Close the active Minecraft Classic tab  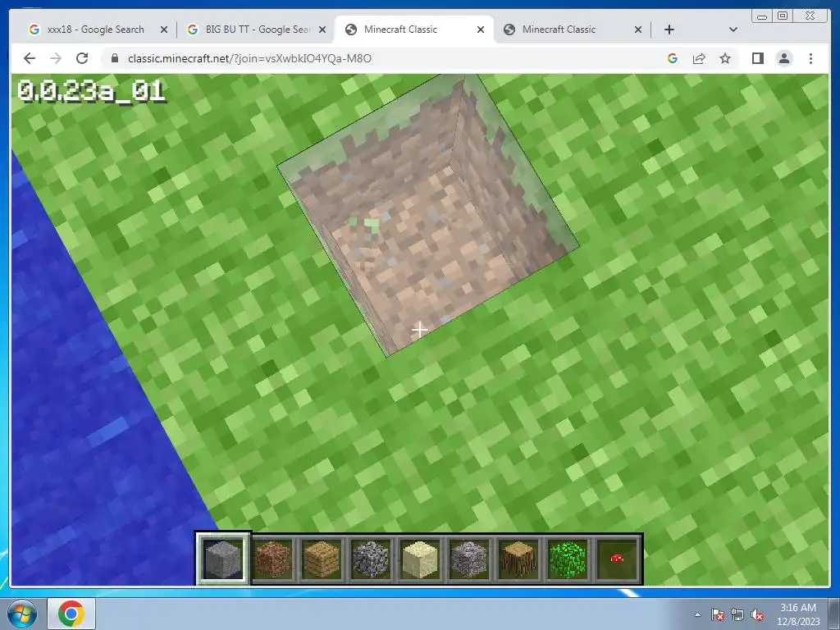pyautogui.click(x=481, y=30)
